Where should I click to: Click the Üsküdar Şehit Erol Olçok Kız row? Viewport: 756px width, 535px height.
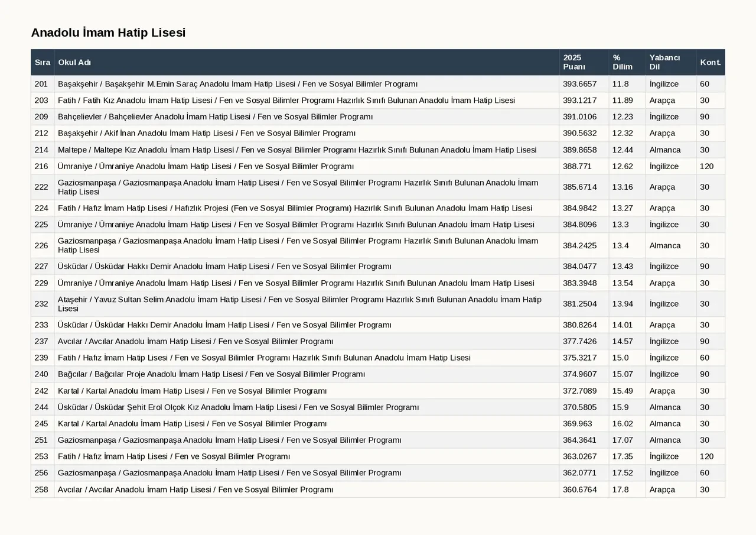(378, 407)
